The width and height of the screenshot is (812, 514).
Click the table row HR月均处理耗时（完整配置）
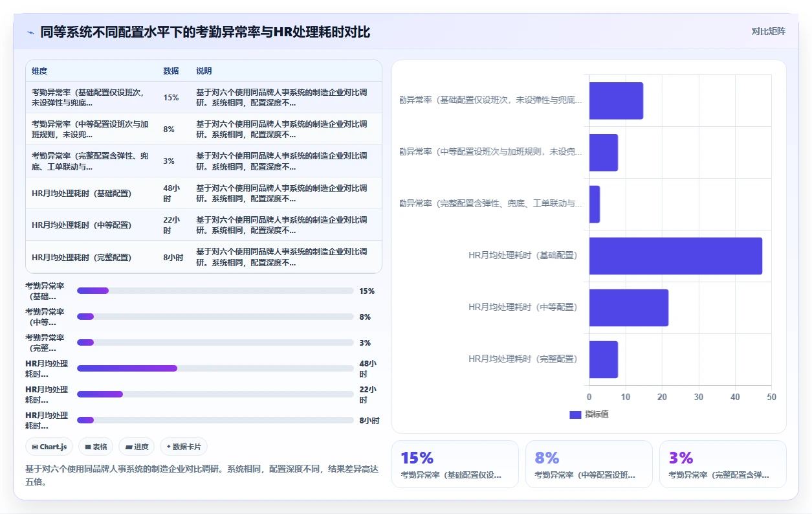204,257
